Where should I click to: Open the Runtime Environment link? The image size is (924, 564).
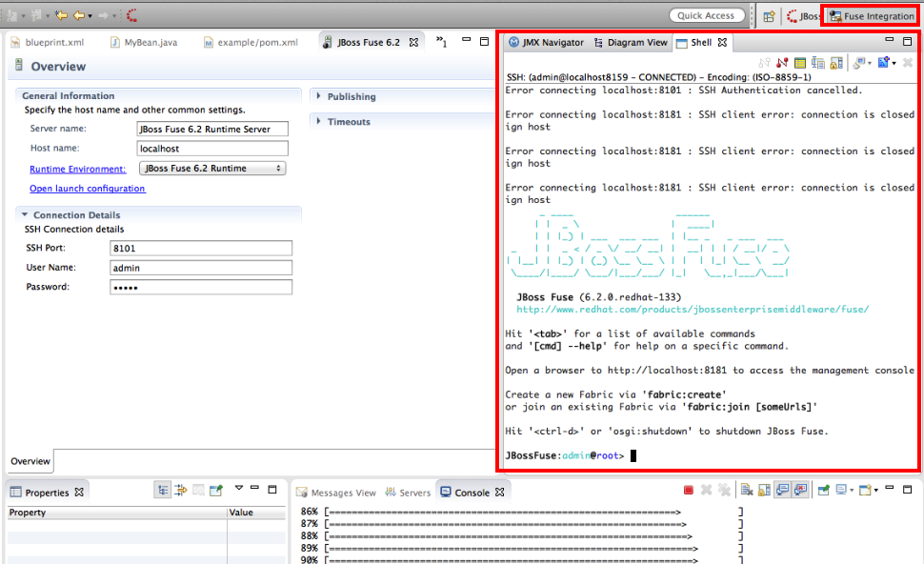(x=78, y=169)
